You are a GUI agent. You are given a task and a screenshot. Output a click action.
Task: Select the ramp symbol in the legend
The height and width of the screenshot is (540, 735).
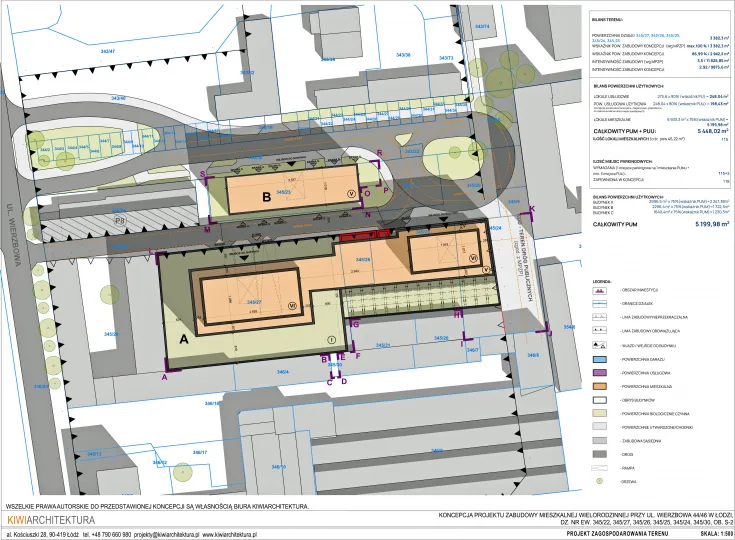pyautogui.click(x=597, y=466)
